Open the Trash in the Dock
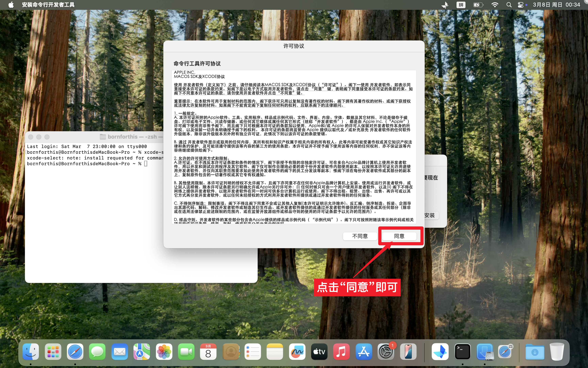This screenshot has width=588, height=368. click(x=557, y=352)
